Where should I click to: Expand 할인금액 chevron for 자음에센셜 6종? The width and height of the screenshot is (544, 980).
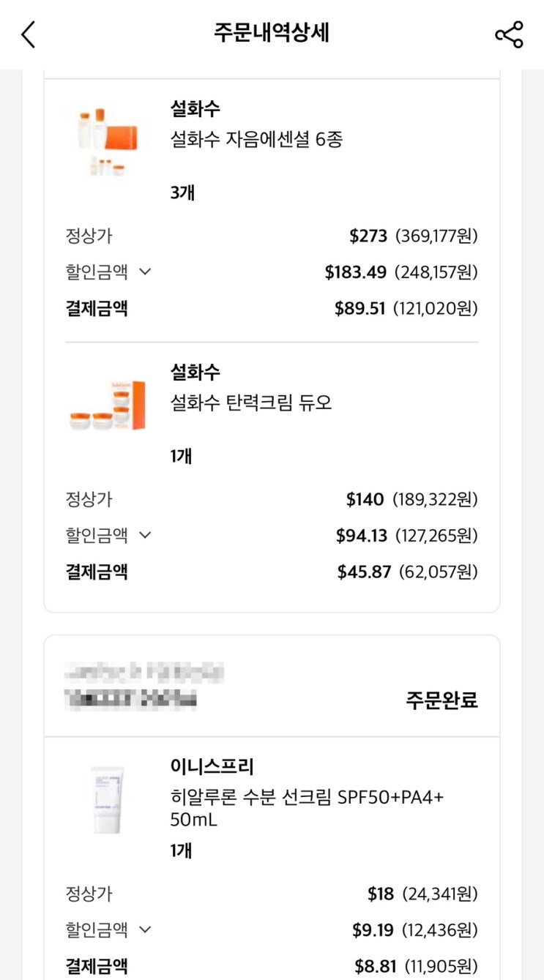[x=145, y=272]
